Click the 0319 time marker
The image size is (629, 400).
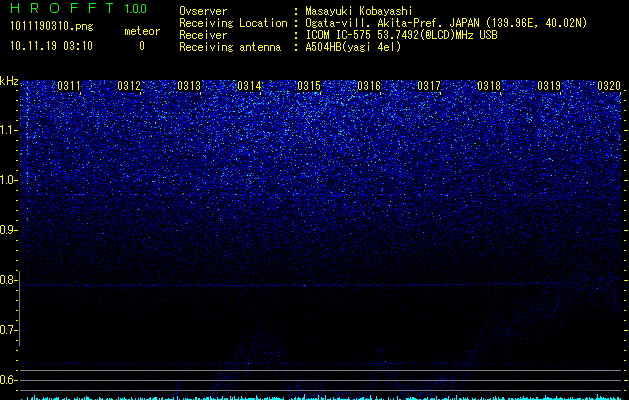pos(549,86)
